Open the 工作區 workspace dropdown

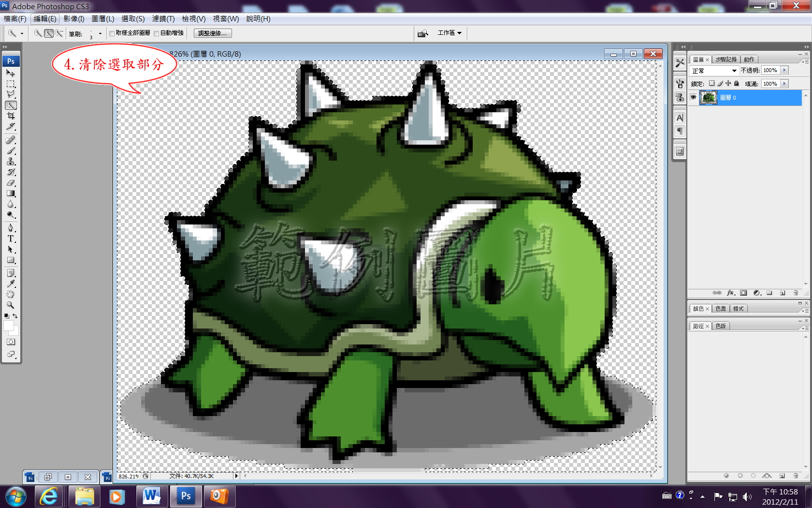pyautogui.click(x=449, y=33)
